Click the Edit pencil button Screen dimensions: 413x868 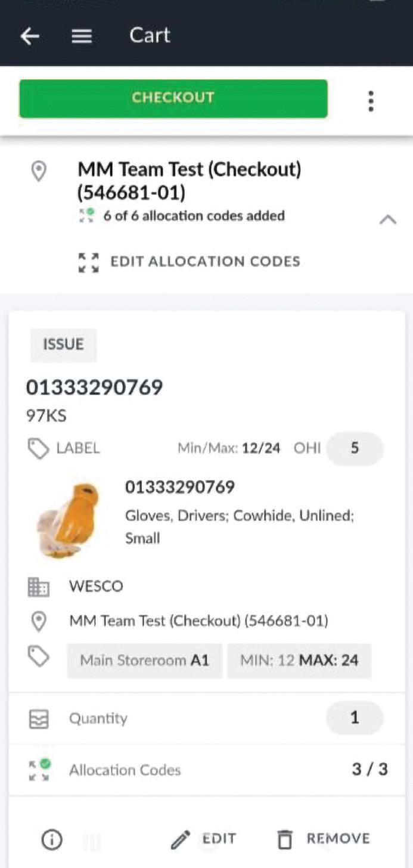coord(203,839)
